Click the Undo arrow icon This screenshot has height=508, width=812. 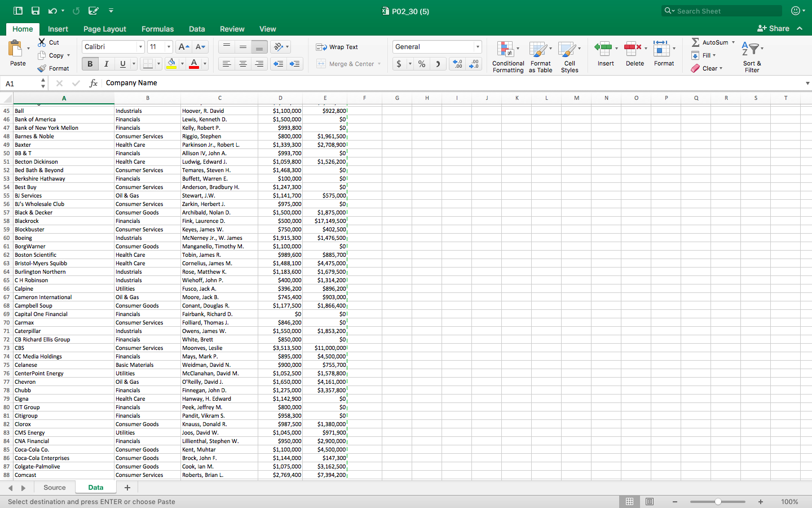point(52,11)
